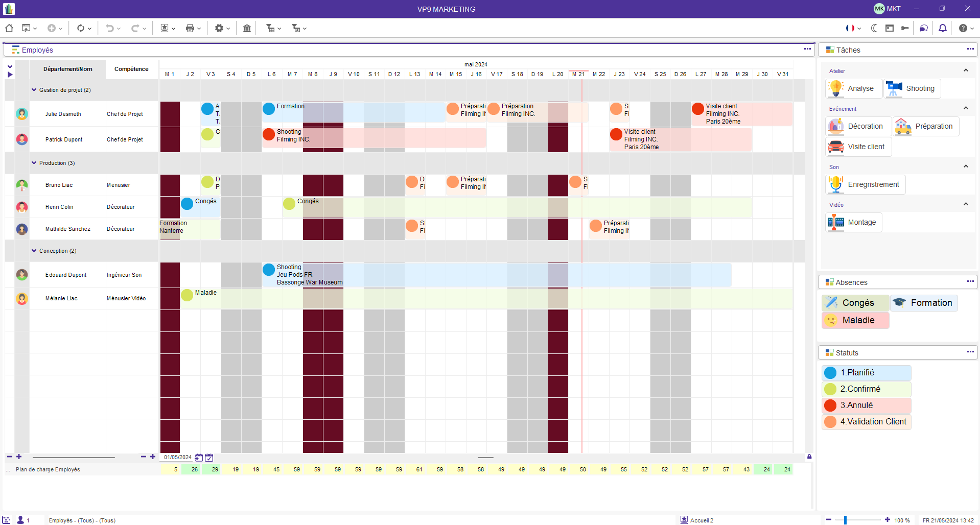
Task: Open the Employés panel options menu
Action: 807,49
